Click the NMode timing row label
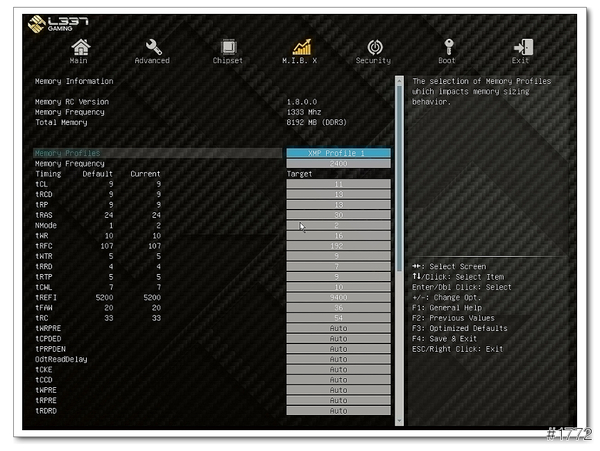 point(46,225)
